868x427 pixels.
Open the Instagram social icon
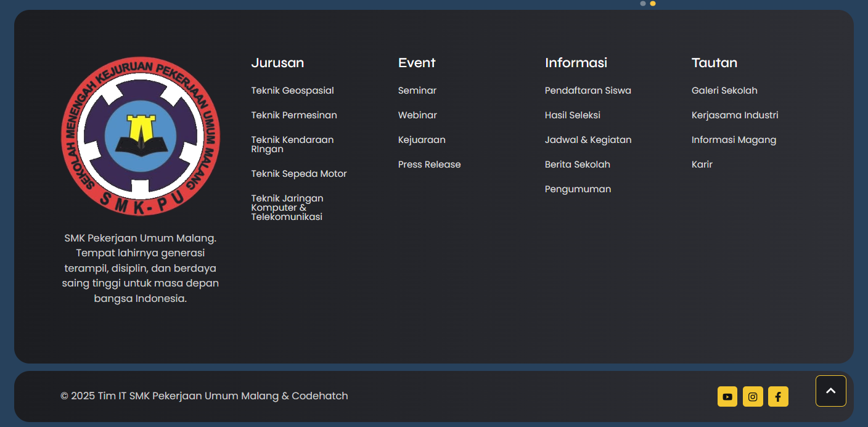(753, 397)
